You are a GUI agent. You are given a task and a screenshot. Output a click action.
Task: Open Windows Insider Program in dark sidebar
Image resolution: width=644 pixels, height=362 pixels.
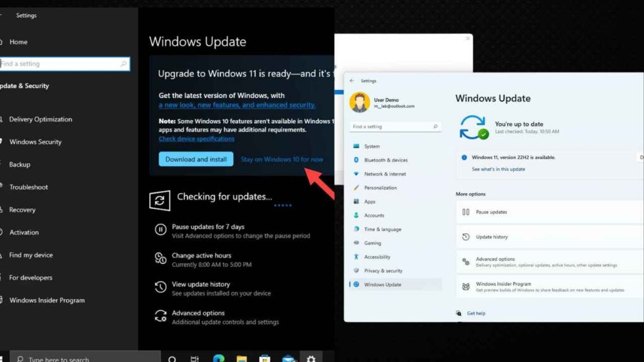(x=47, y=300)
